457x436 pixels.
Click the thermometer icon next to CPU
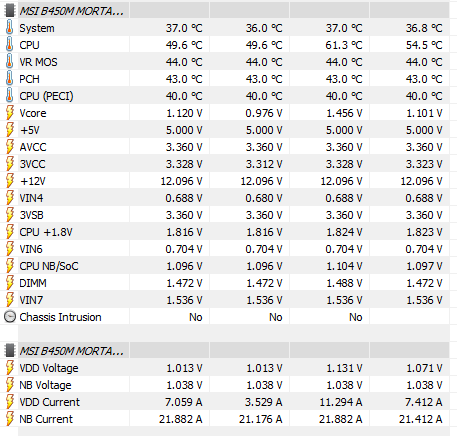pyautogui.click(x=10, y=45)
